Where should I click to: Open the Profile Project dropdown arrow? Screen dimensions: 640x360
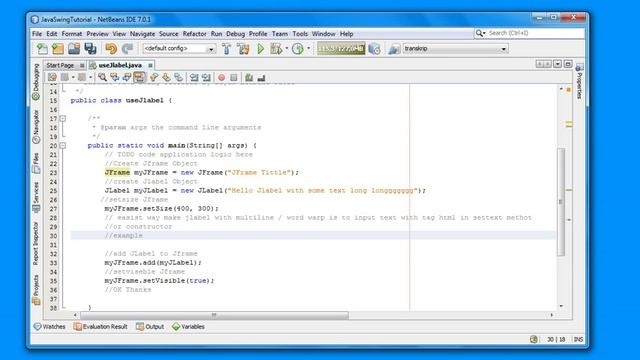(309, 49)
